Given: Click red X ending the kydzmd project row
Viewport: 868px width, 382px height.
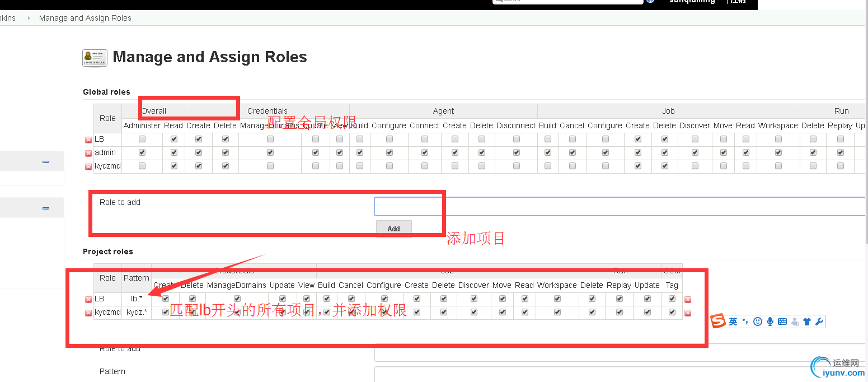Looking at the screenshot, I should coord(688,313).
